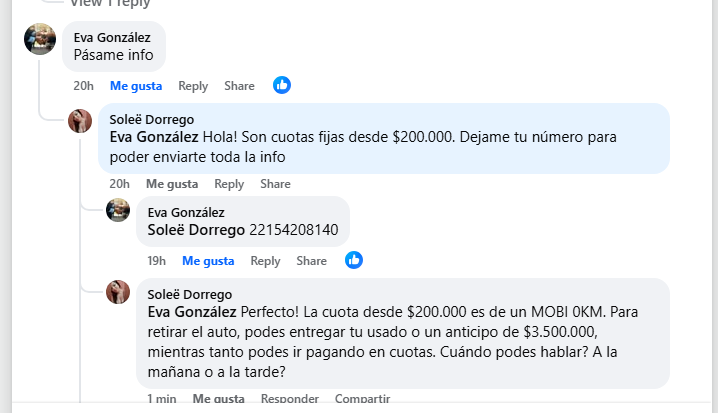Reply to Soleë's "cuotas fijas" comment

pos(229,184)
